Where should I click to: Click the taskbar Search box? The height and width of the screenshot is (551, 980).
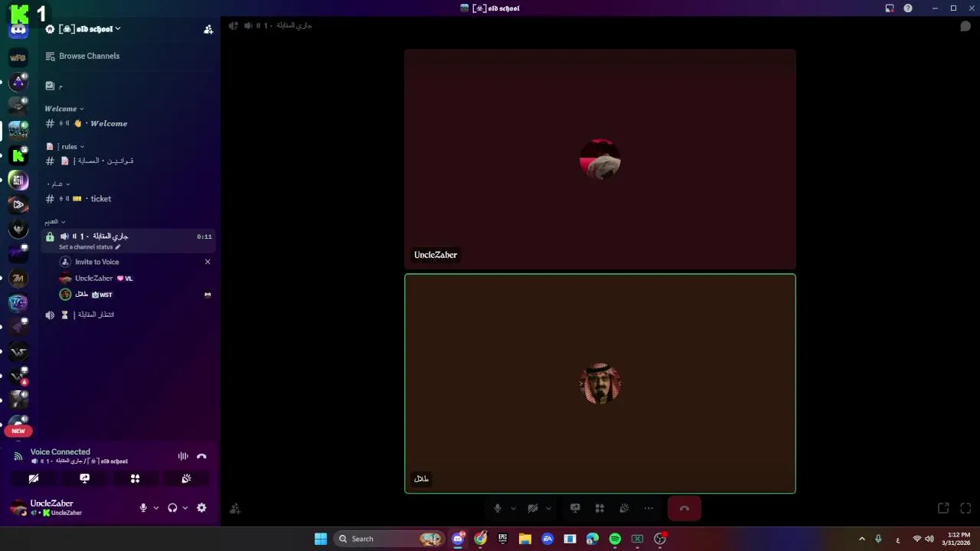coord(390,539)
